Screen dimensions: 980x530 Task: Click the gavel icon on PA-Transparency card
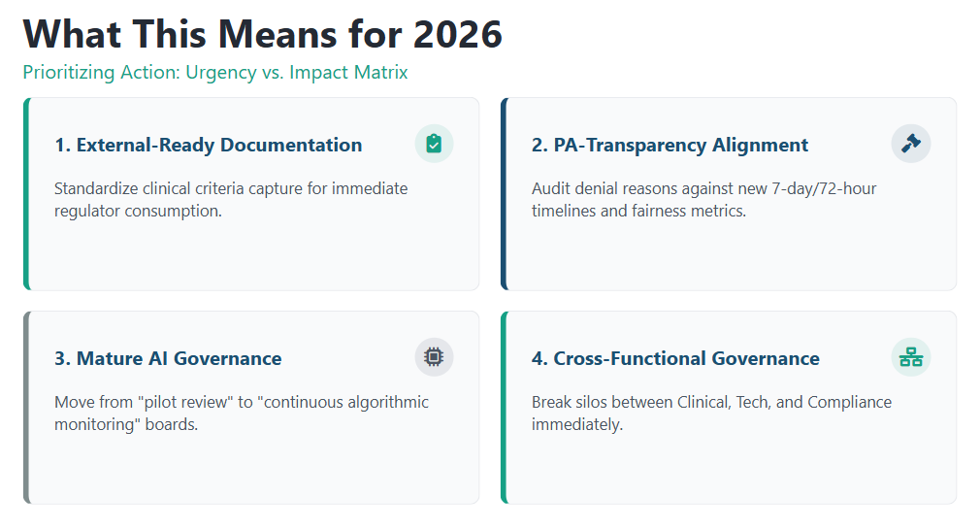coord(910,144)
